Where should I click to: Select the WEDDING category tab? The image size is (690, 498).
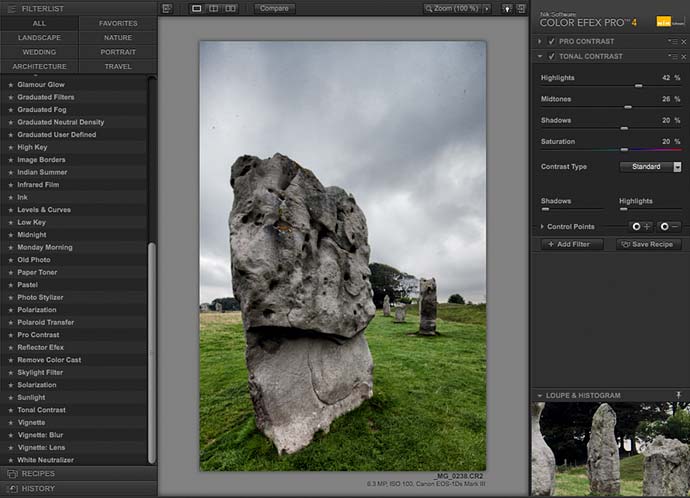(x=39, y=52)
